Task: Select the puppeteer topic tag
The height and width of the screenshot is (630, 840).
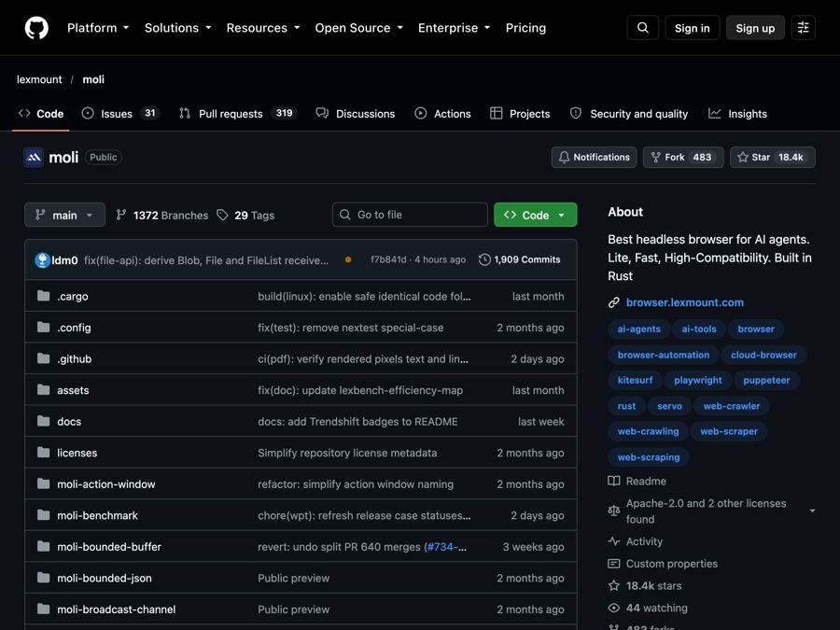Action: [766, 381]
